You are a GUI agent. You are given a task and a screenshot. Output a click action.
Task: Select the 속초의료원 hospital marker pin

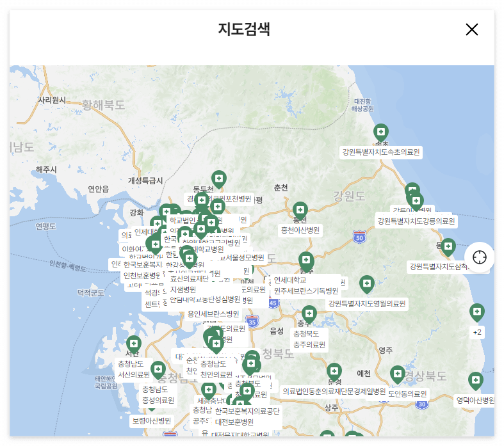click(x=381, y=133)
